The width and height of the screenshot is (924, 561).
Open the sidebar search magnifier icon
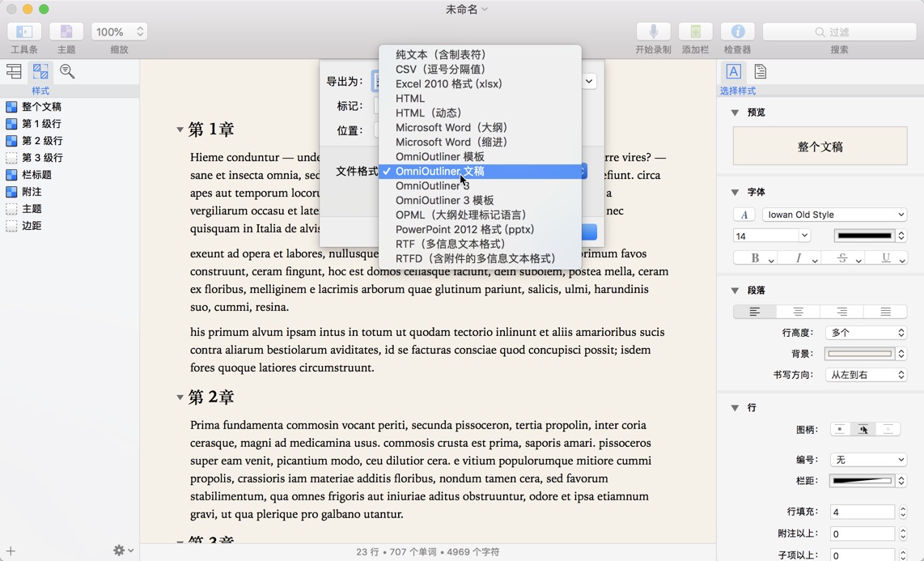[x=67, y=71]
